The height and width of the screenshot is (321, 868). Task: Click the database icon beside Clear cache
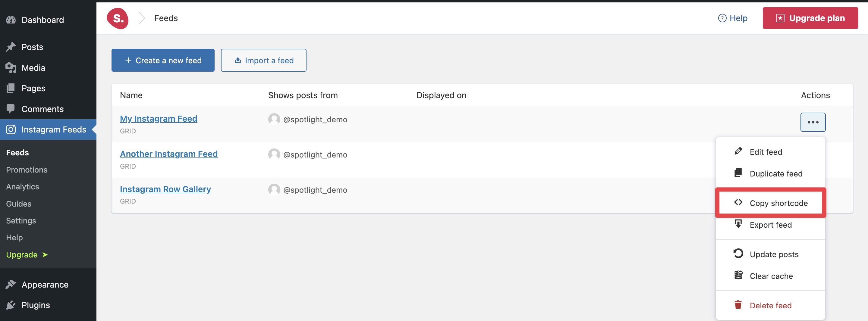[738, 275]
